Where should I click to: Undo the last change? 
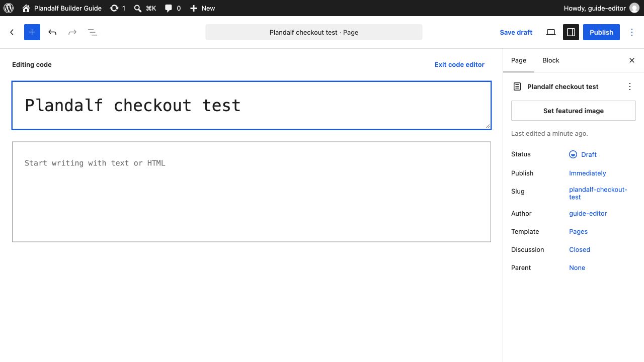[x=52, y=32]
